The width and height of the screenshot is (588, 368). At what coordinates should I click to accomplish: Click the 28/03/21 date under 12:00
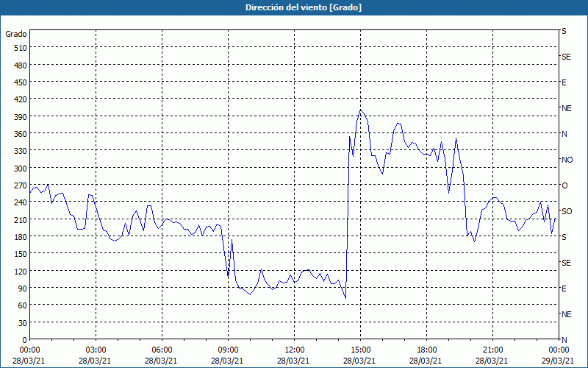tap(293, 361)
